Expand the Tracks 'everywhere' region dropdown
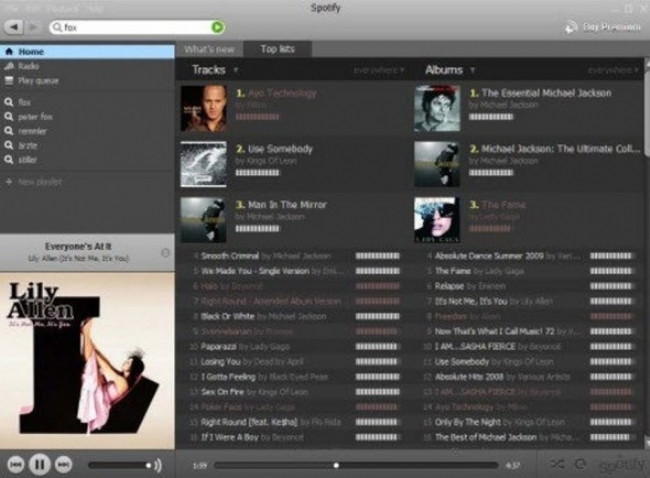This screenshot has width=650, height=478. click(380, 71)
